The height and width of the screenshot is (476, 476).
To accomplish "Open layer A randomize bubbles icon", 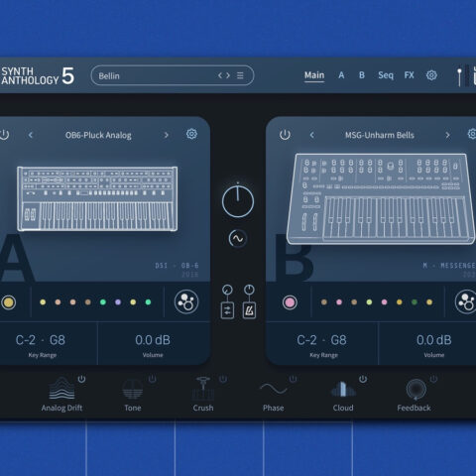I will [x=186, y=301].
